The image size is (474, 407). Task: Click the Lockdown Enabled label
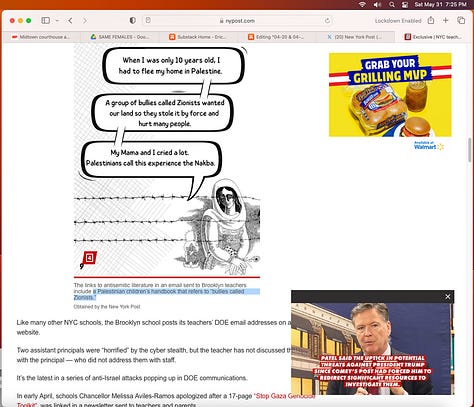click(398, 21)
